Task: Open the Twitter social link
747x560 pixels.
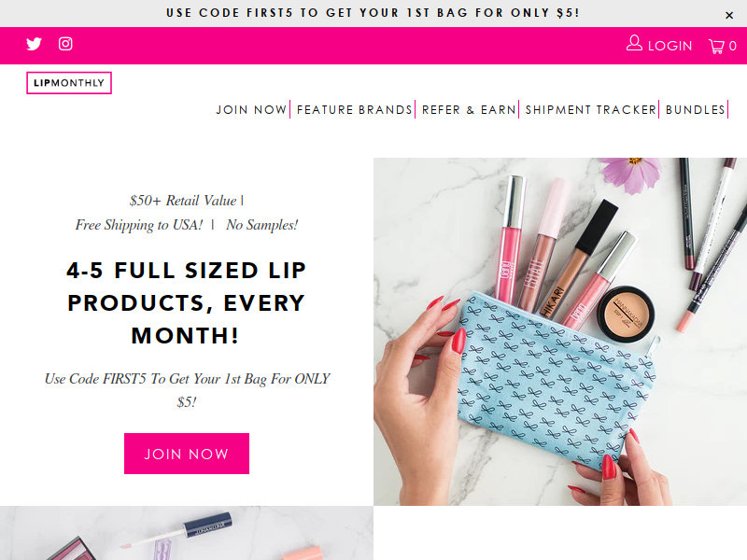Action: [34, 44]
